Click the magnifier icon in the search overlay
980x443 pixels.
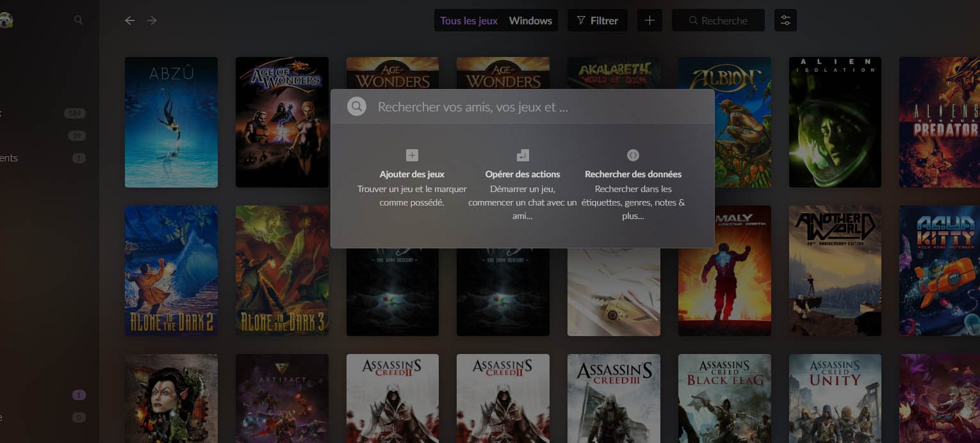pos(357,106)
